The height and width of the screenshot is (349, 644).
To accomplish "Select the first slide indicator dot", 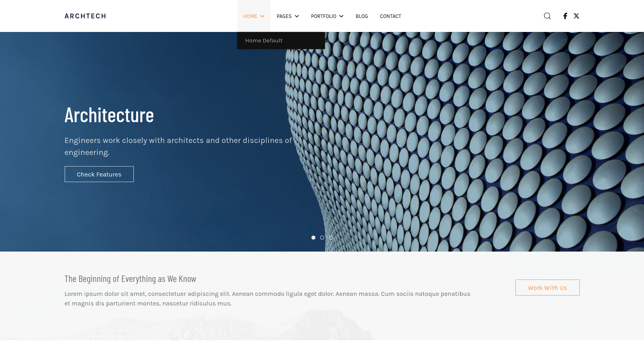I will (313, 238).
